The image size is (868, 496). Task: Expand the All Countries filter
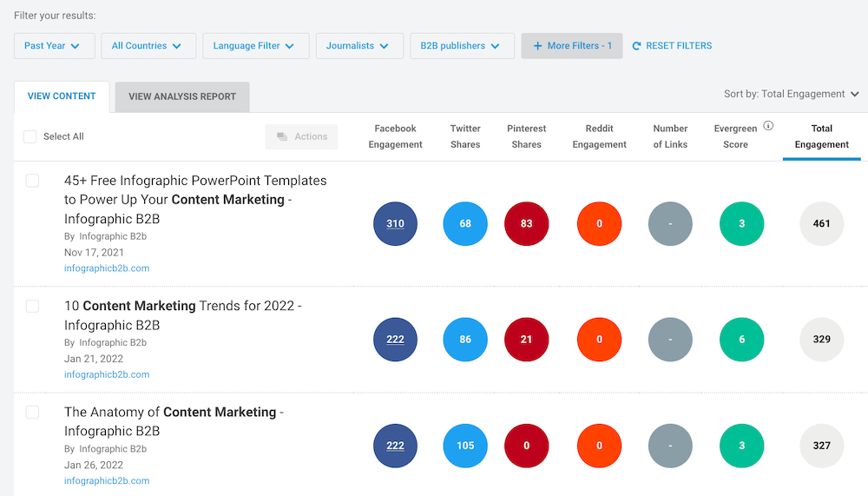click(x=147, y=46)
